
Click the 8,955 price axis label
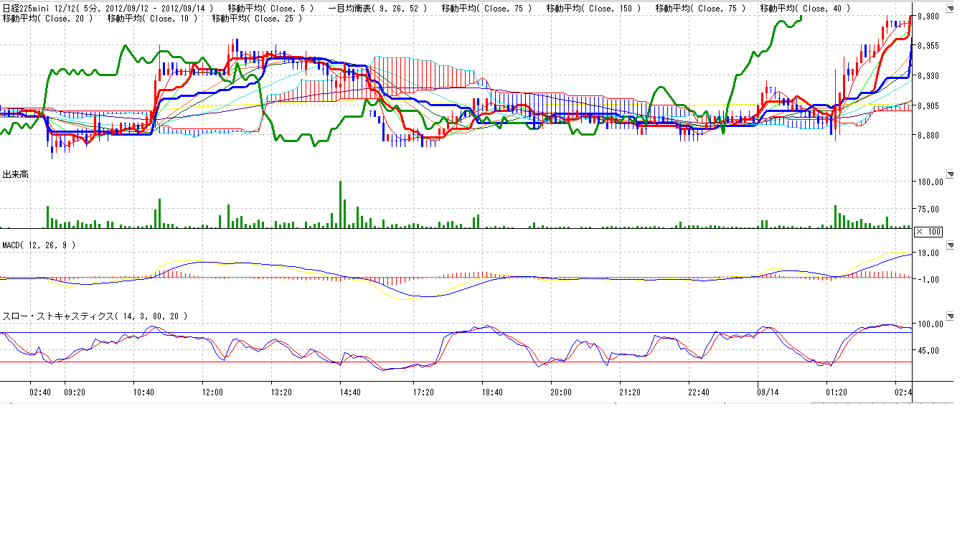tap(928, 45)
